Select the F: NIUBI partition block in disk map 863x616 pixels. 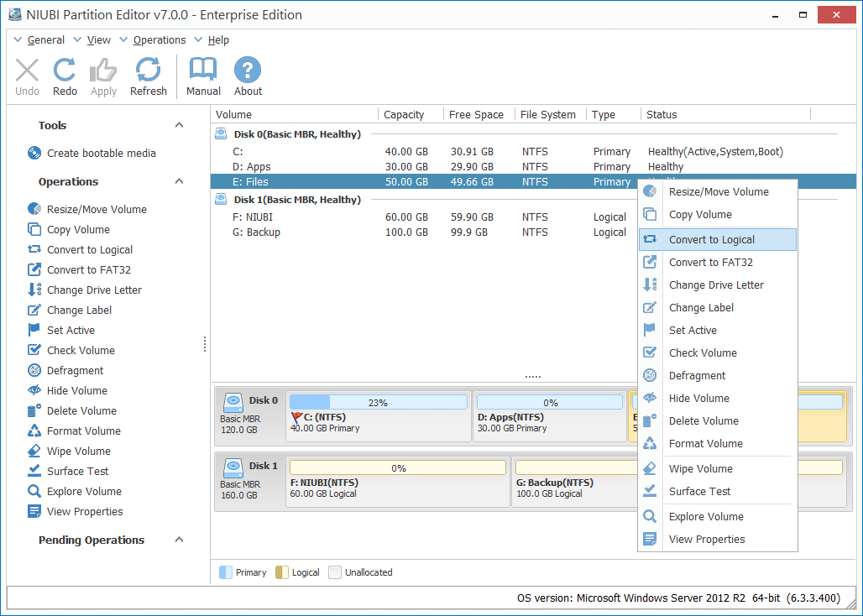pos(398,482)
